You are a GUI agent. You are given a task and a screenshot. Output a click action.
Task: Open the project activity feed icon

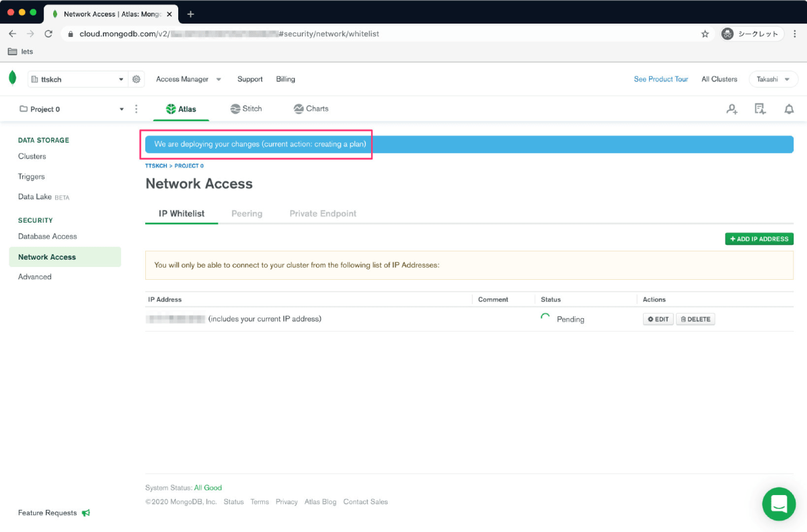pos(761,109)
